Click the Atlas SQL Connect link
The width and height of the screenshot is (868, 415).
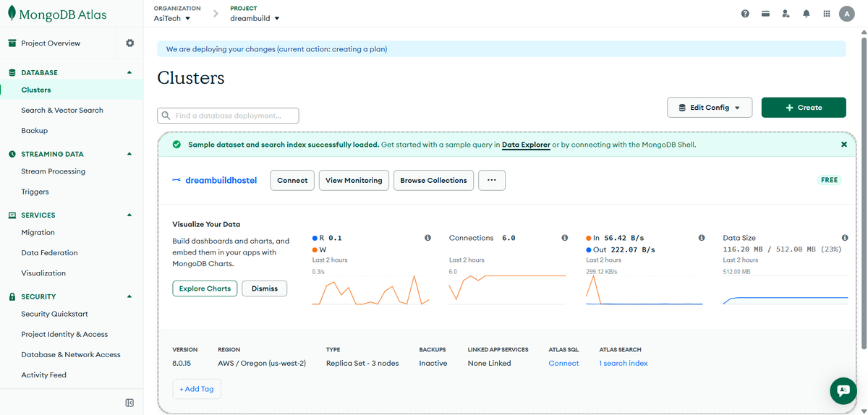coord(563,364)
